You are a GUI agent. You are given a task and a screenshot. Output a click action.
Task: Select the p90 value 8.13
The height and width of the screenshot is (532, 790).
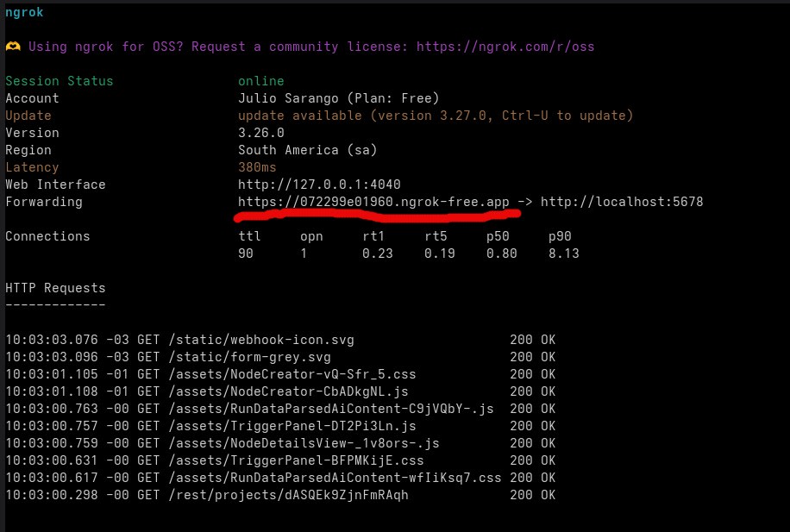coord(564,253)
